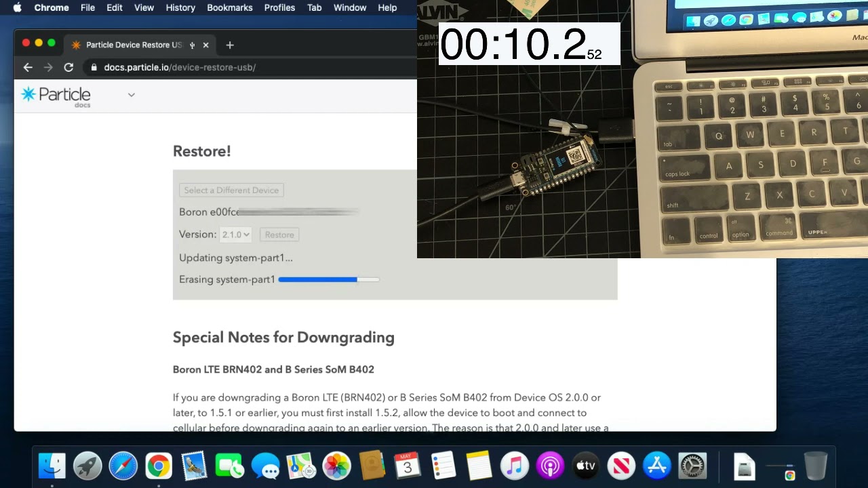Click the Restore button next to Version
The height and width of the screenshot is (488, 868).
click(x=279, y=235)
